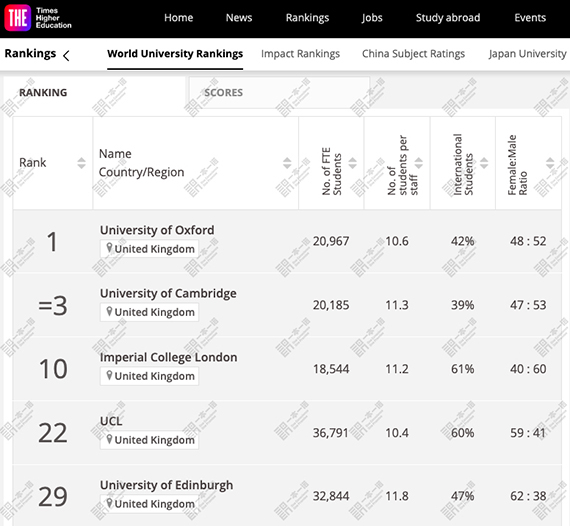Click the 62 : 38 ratio value
The width and height of the screenshot is (570, 526).
[x=528, y=496]
